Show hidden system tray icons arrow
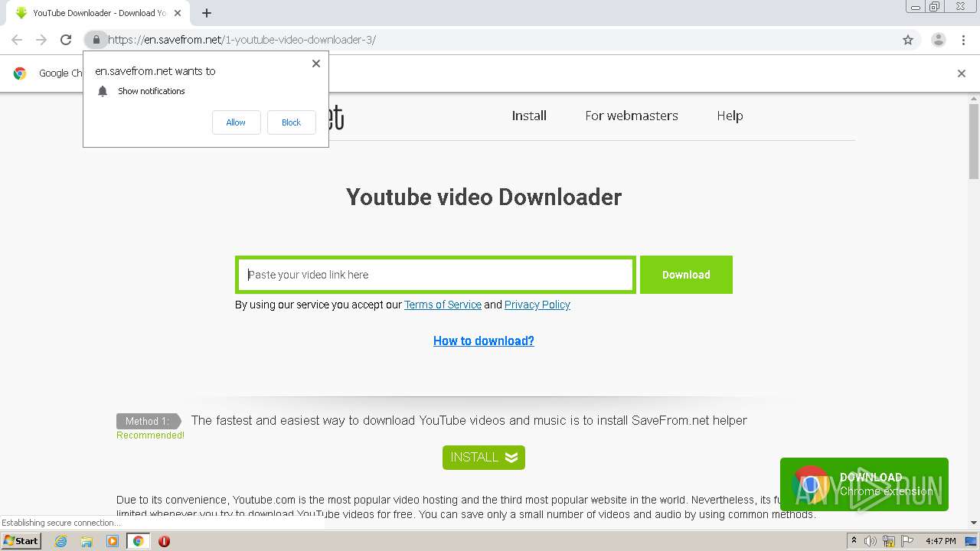Image resolution: width=980 pixels, height=551 pixels. pyautogui.click(x=854, y=540)
